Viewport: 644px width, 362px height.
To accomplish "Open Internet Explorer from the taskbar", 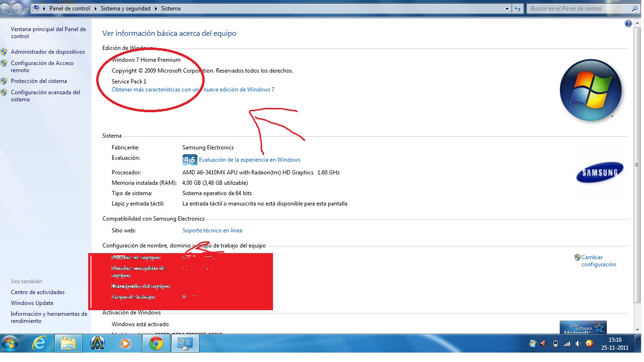I will coord(39,344).
